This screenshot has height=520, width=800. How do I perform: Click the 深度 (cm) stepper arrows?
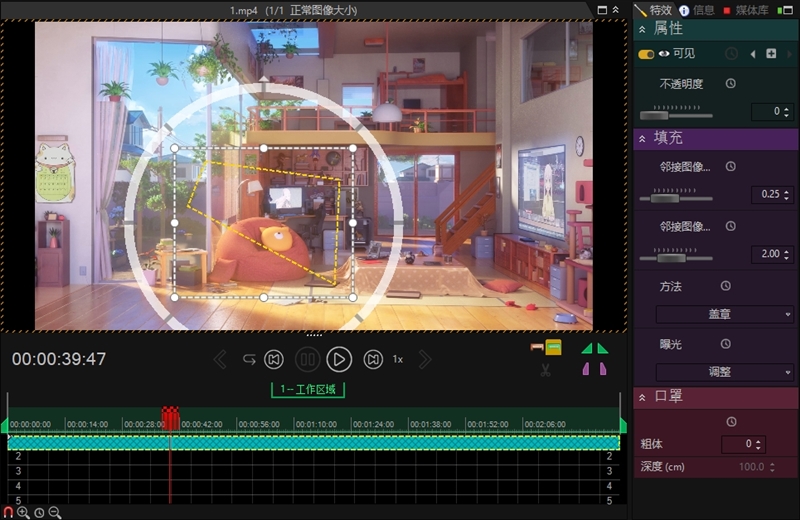[x=772, y=466]
